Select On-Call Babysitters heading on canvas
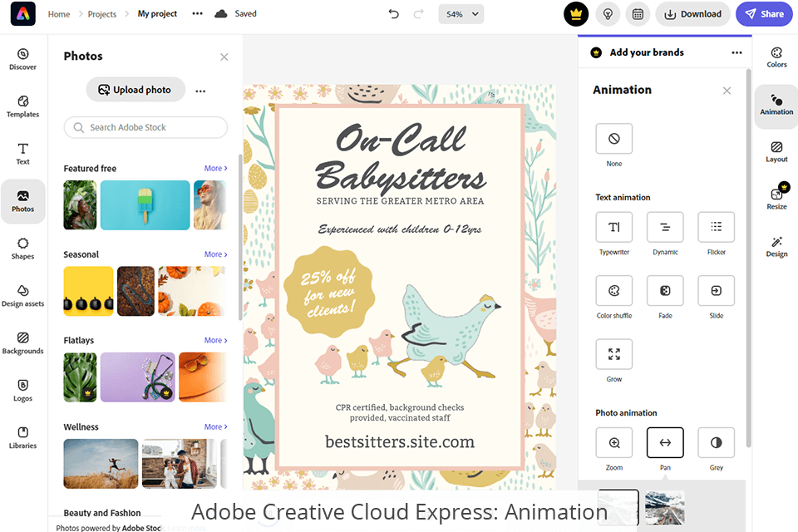The width and height of the screenshot is (798, 532). click(x=401, y=157)
